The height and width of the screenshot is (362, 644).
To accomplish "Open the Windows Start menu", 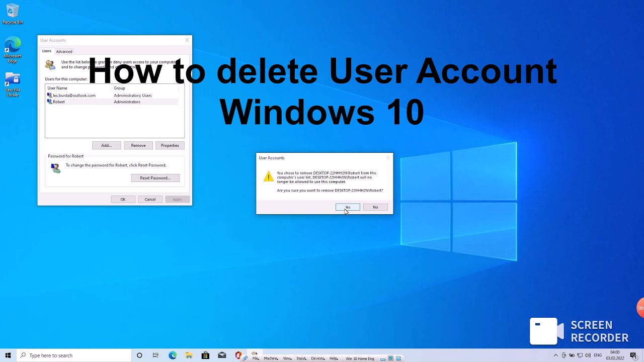I will click(8, 355).
